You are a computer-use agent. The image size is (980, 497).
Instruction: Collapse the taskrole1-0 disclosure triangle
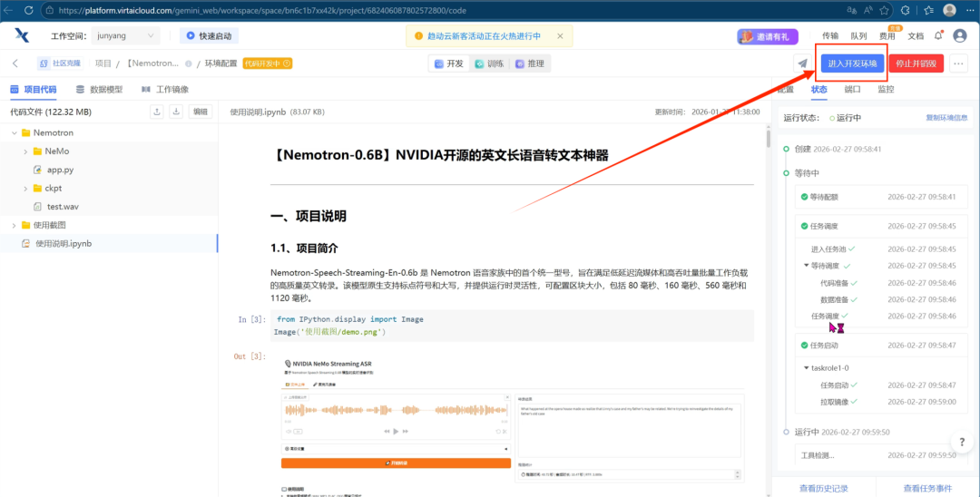tap(807, 368)
